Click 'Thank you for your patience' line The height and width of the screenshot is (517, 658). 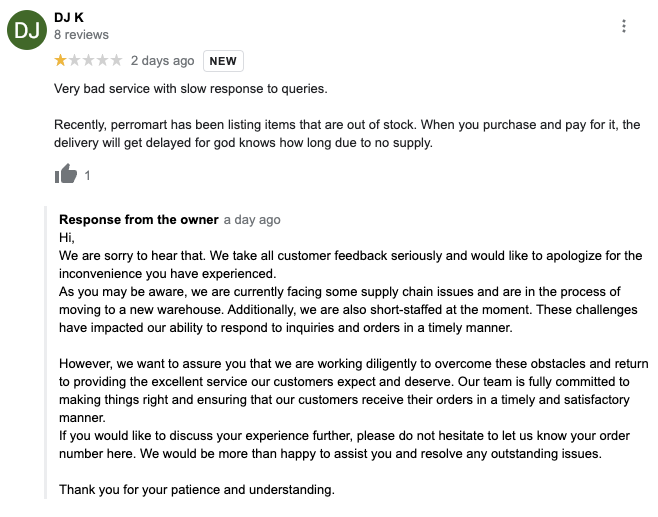(x=197, y=490)
